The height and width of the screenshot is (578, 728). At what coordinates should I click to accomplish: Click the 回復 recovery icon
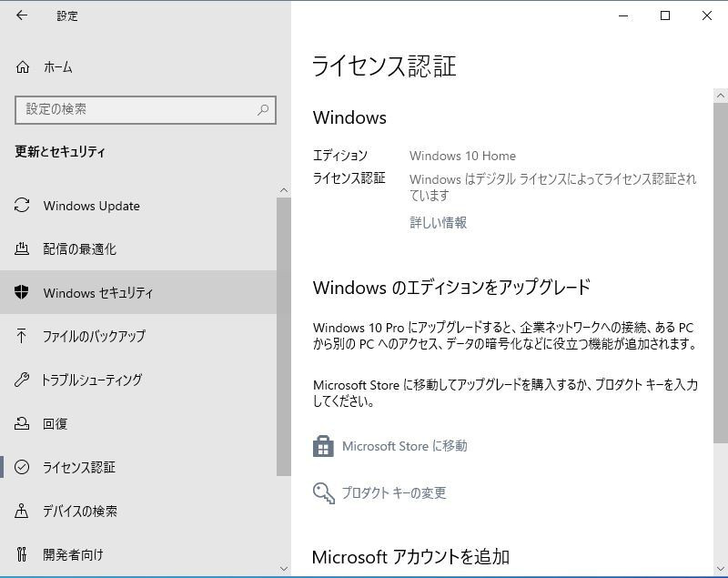[22, 423]
